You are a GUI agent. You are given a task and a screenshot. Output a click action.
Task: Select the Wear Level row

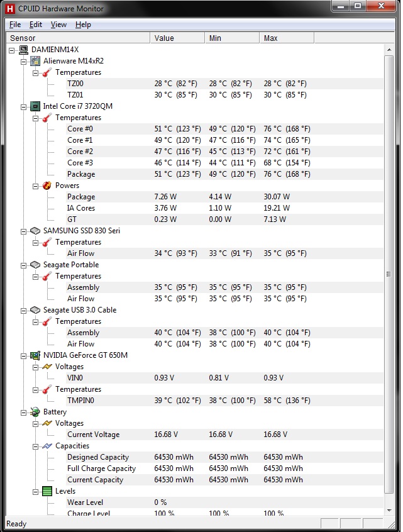tap(224, 502)
